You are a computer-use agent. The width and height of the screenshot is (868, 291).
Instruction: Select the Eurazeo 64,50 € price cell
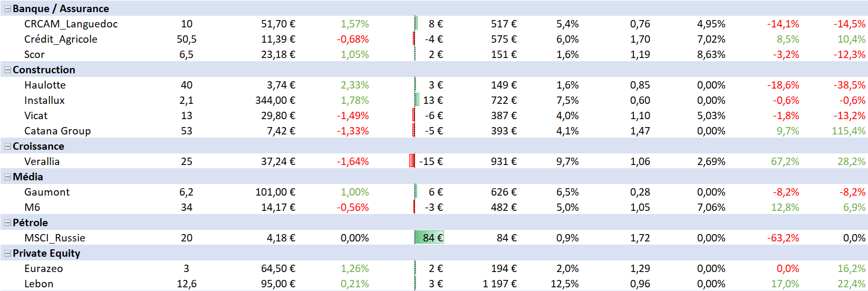278,269
